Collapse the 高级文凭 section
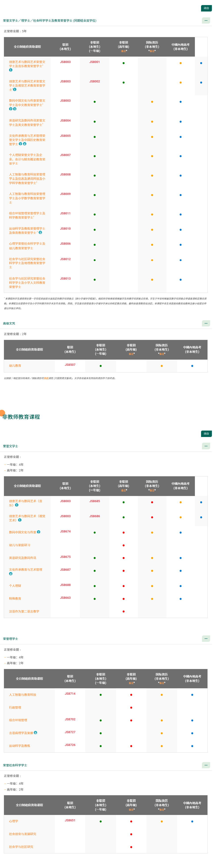 tap(206, 323)
